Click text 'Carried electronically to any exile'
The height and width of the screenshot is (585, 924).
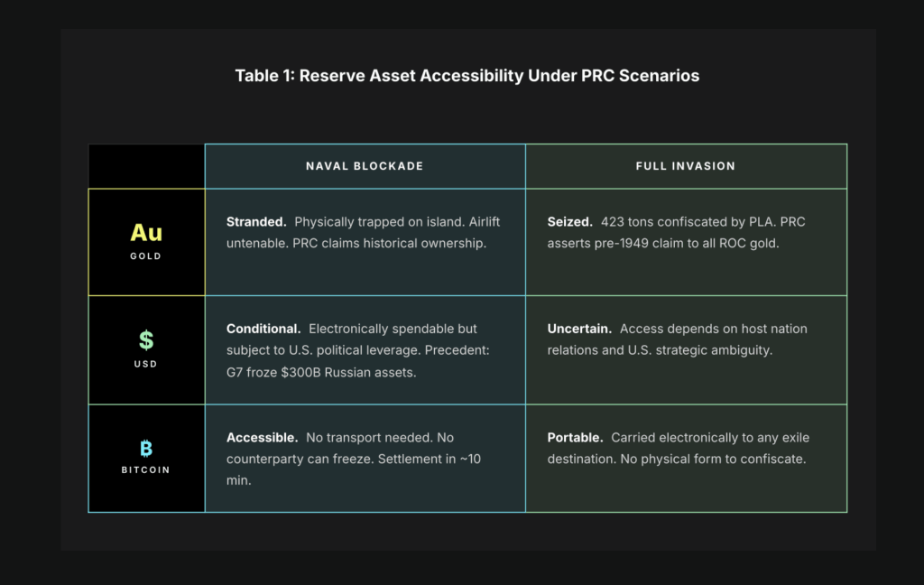710,438
